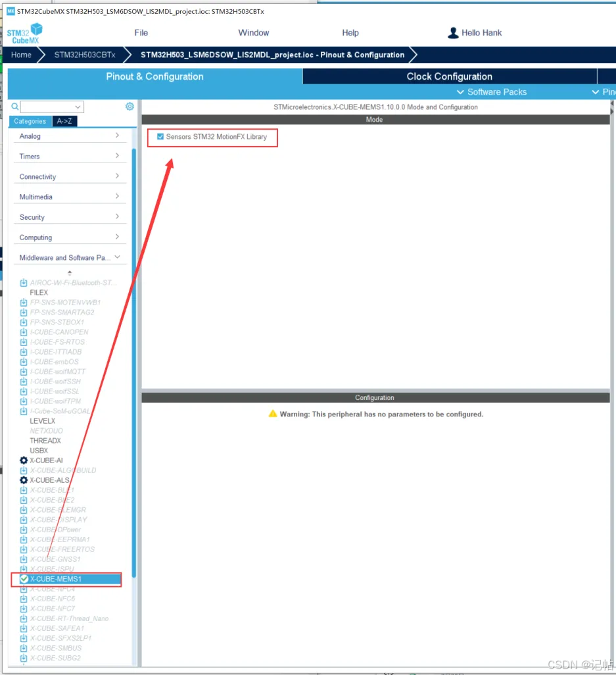
Task: Click the categories panel vertical scrollbar
Action: pos(133,362)
